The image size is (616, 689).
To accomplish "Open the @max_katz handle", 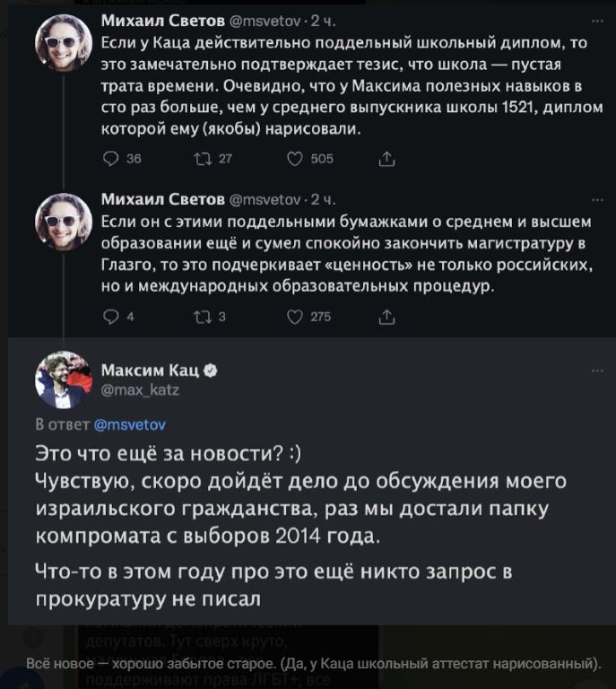I will (x=140, y=389).
